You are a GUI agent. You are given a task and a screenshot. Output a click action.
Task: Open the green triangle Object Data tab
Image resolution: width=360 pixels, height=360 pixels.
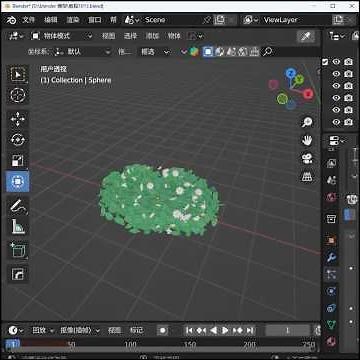pos(331,324)
